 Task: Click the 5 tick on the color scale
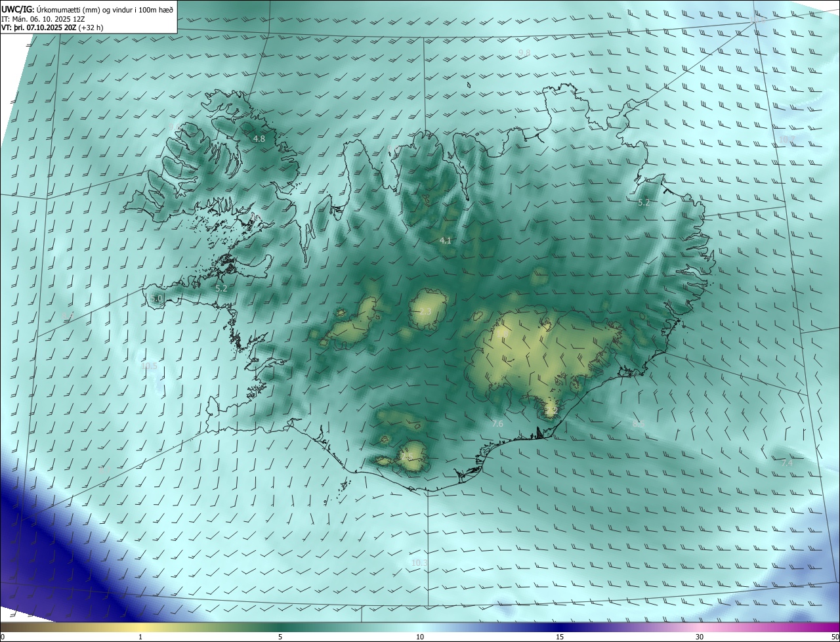tap(280, 637)
